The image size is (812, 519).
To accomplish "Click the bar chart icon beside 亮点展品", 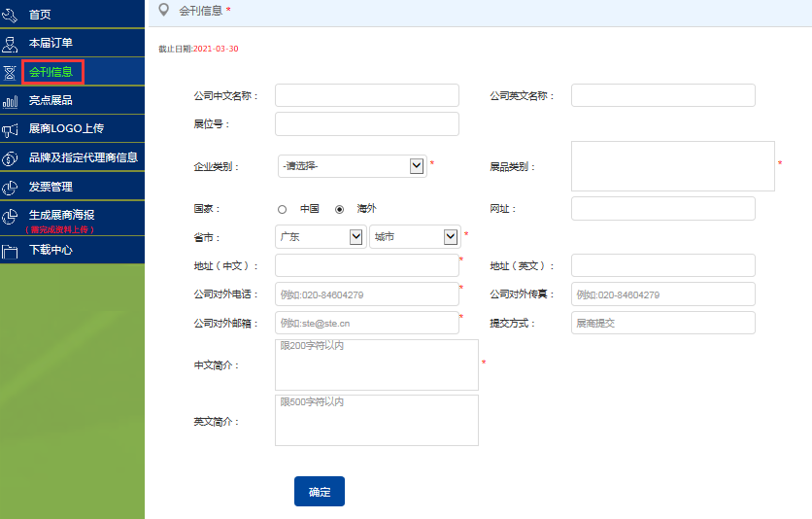I will (11, 100).
